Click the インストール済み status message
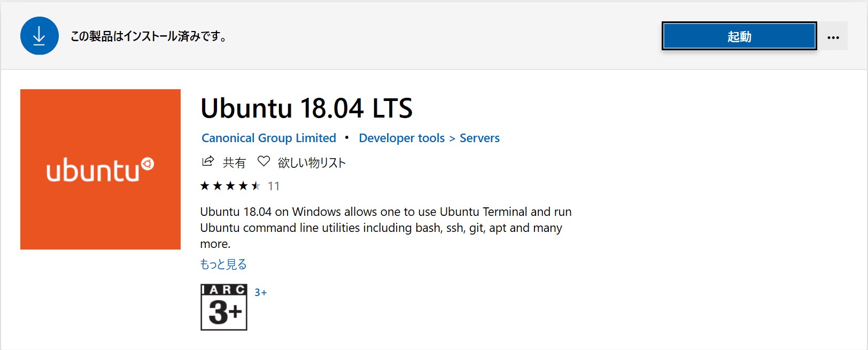868x350 pixels. click(149, 36)
